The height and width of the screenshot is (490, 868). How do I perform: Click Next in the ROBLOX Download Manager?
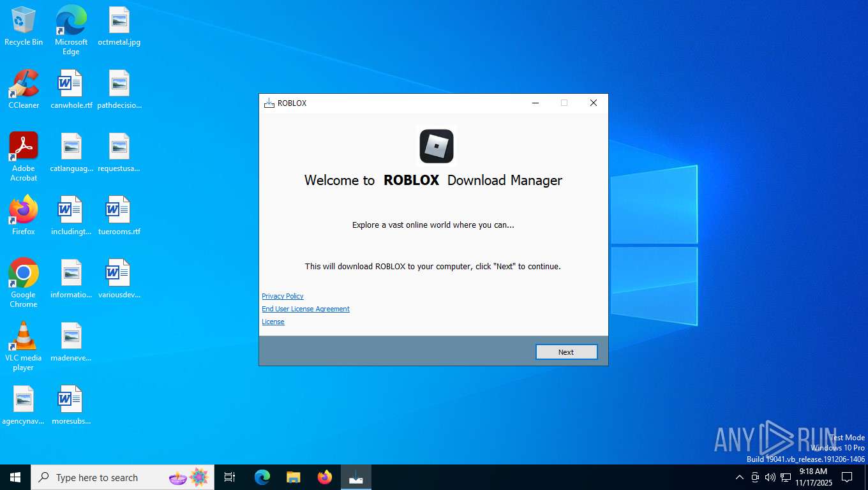[x=566, y=352]
